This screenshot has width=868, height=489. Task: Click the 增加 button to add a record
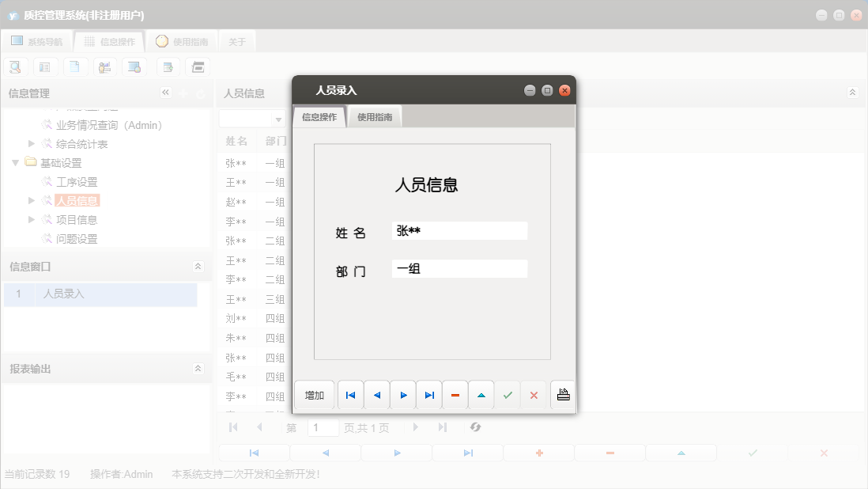(314, 394)
